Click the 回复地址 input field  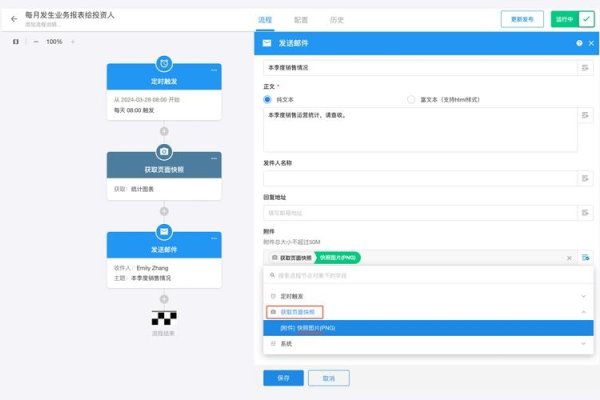coord(420,213)
